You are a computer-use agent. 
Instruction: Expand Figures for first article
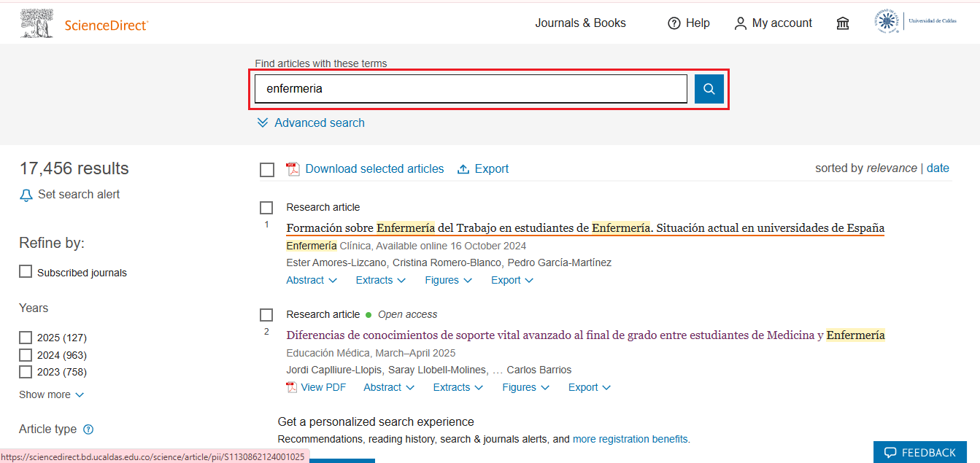[x=448, y=280]
